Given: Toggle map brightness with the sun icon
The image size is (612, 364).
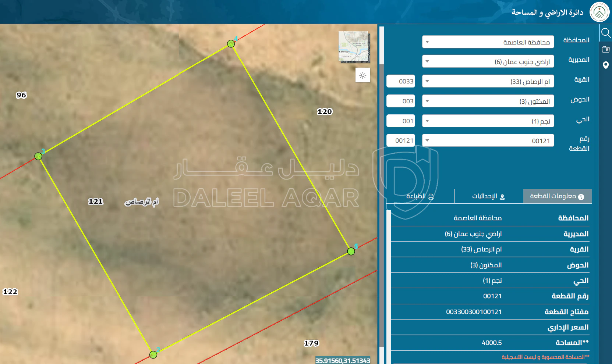Looking at the screenshot, I should click(363, 75).
